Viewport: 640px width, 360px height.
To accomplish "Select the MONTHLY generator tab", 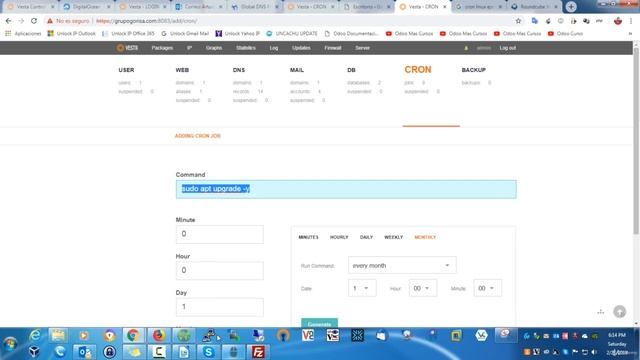I will click(x=425, y=237).
